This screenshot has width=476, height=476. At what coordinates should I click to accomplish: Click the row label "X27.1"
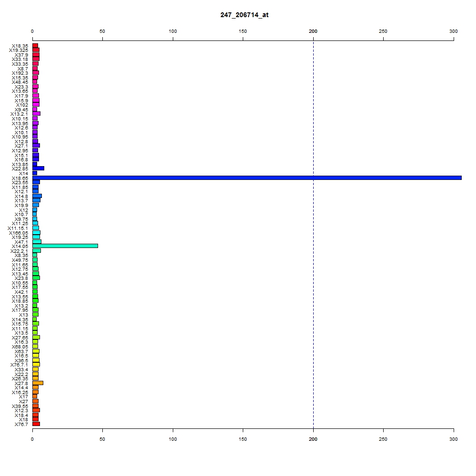pos(21,146)
